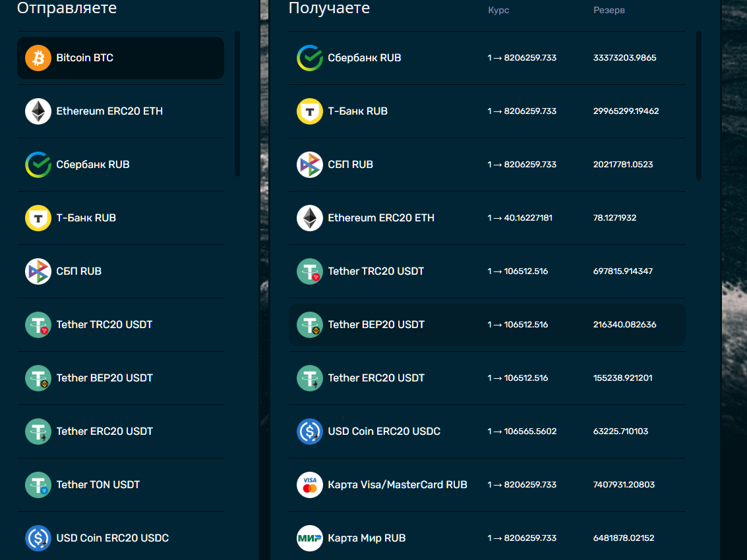Select the СБП icon in the send column
The image size is (747, 560).
38,271
